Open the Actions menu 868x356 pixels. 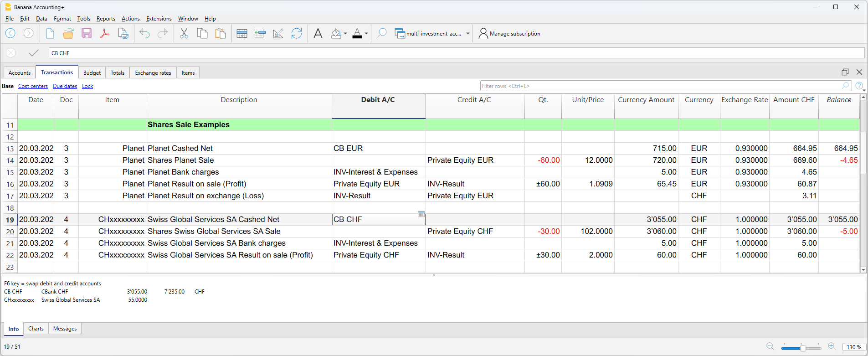coord(130,19)
